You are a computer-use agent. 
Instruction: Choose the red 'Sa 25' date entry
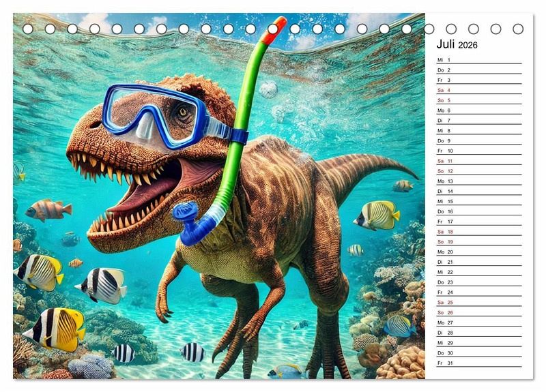pos(479,302)
